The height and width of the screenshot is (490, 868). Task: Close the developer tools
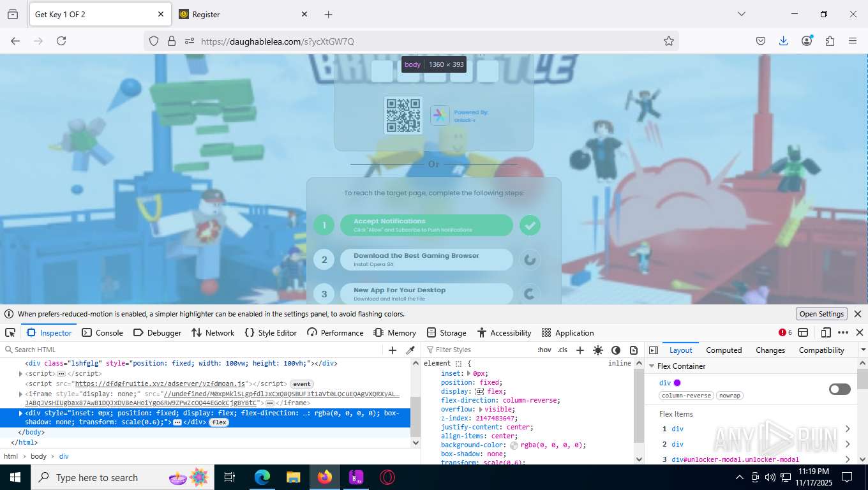click(859, 332)
